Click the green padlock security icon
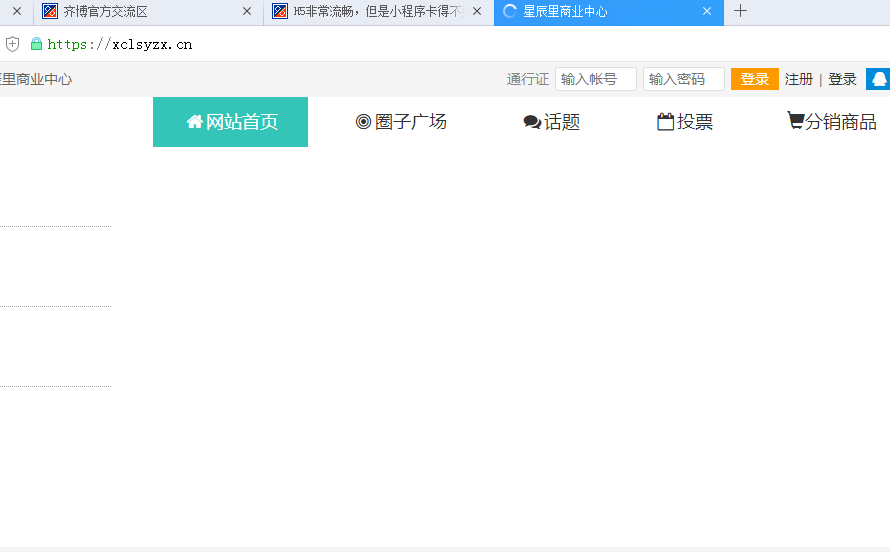The height and width of the screenshot is (552, 890). click(x=37, y=44)
